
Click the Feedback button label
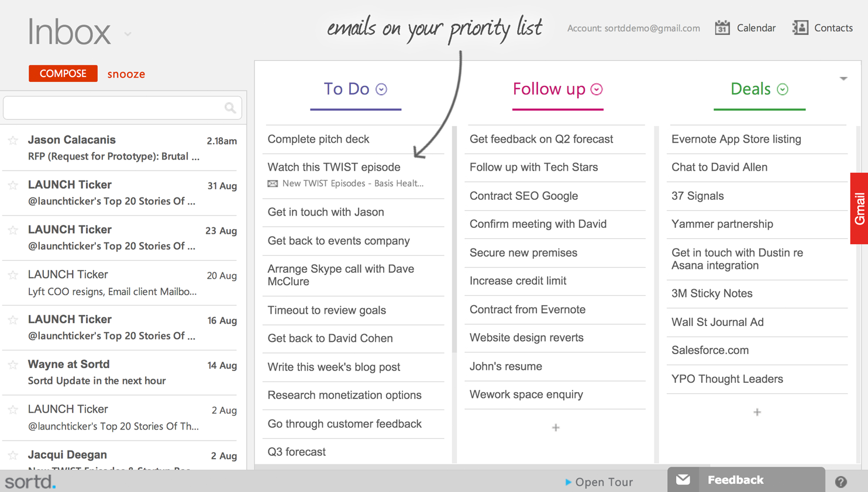click(735, 480)
